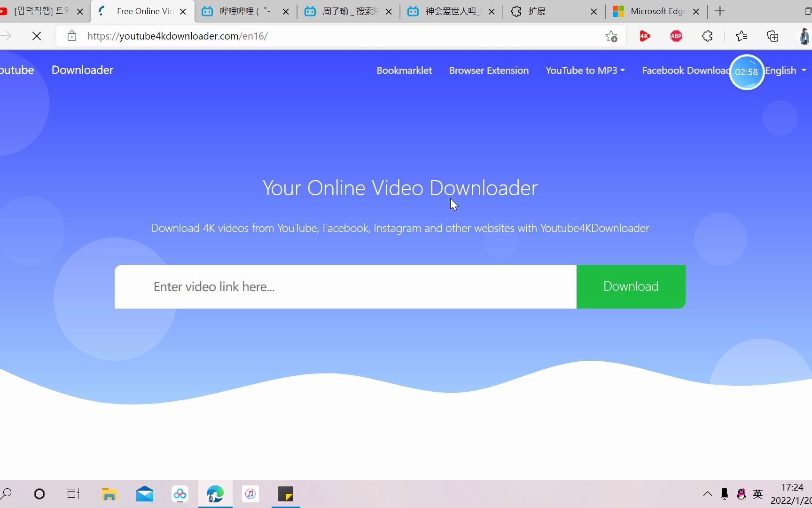
Task: Expand the YouTube to MP3 menu
Action: 585,71
